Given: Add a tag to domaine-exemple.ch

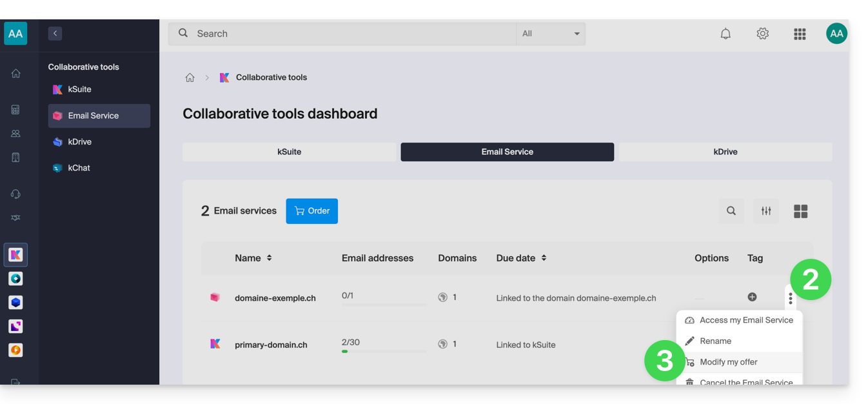Looking at the screenshot, I should coord(752,297).
